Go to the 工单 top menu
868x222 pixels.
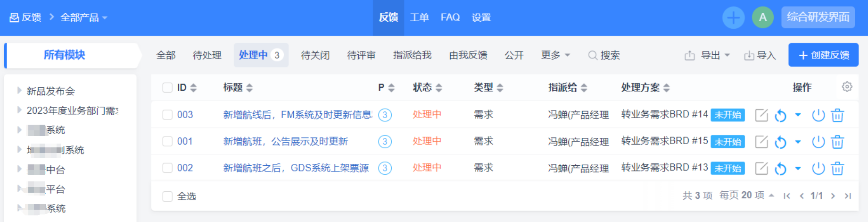pyautogui.click(x=419, y=18)
